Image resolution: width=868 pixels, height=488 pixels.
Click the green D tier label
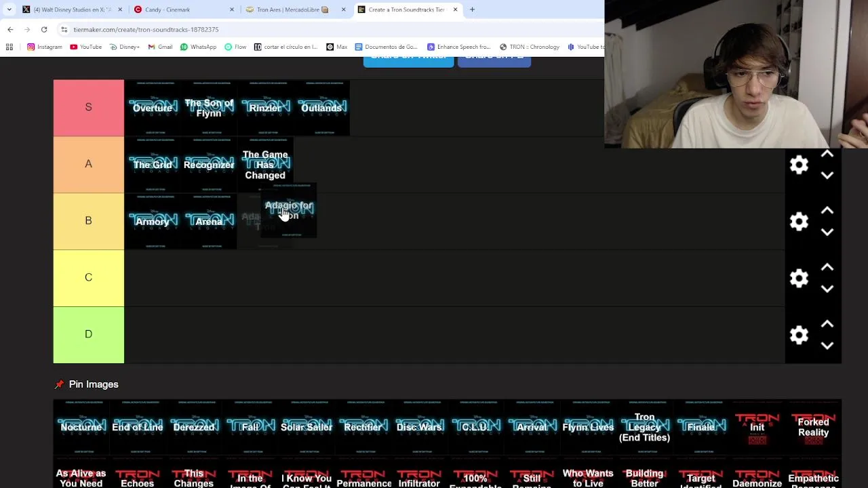89,335
